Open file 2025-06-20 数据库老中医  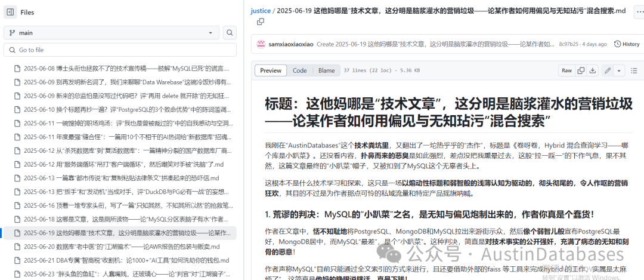point(120,247)
